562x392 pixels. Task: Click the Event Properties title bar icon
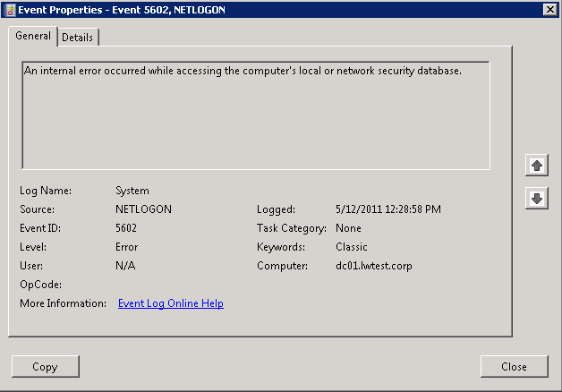11,10
